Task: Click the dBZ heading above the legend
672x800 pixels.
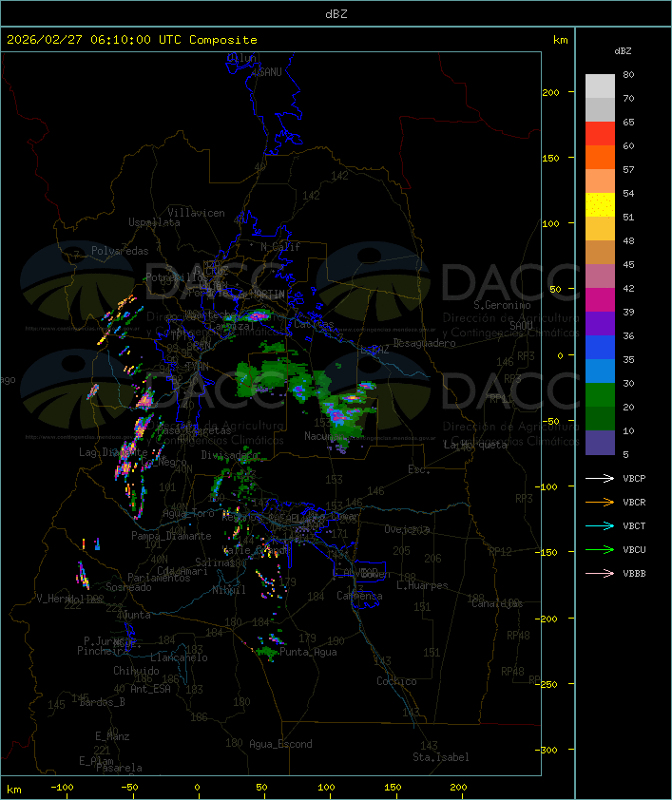Action: (623, 51)
